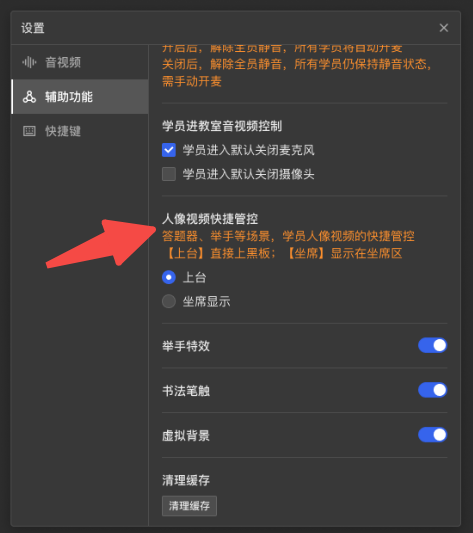Select the 辅助功能 tab label
Image resolution: width=473 pixels, height=533 pixels.
tap(69, 97)
